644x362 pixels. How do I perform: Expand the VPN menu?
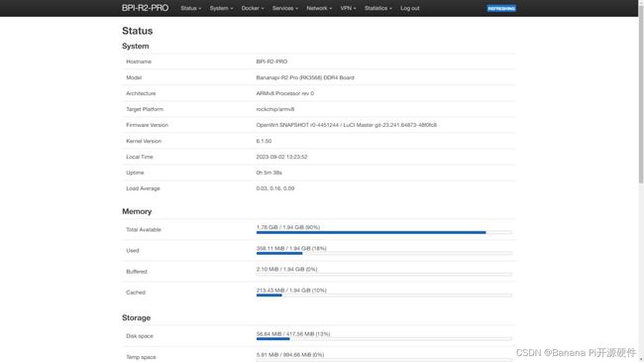pos(348,8)
